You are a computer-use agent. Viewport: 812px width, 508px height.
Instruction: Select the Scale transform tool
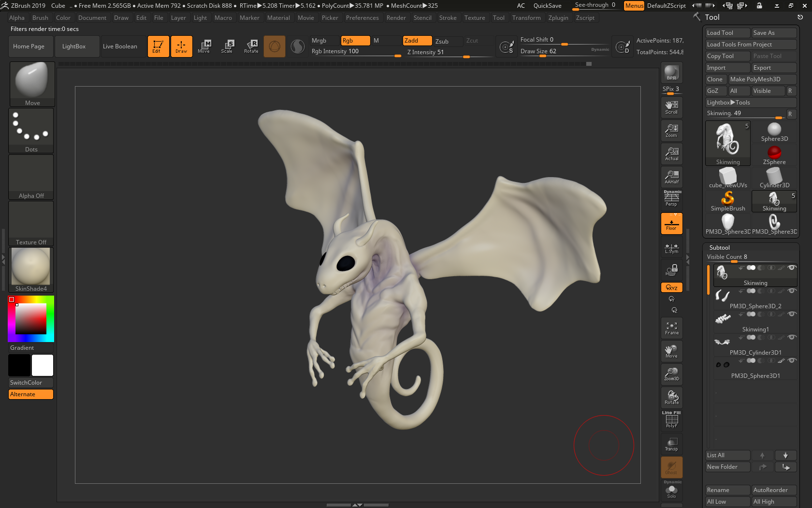click(227, 46)
